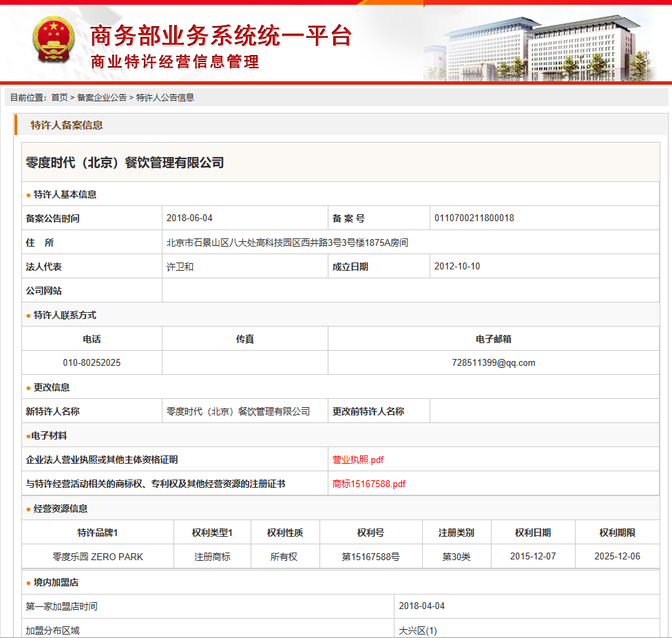Select the filing number 011070021180018
Image resolution: width=672 pixels, height=638 pixels.
[x=474, y=218]
